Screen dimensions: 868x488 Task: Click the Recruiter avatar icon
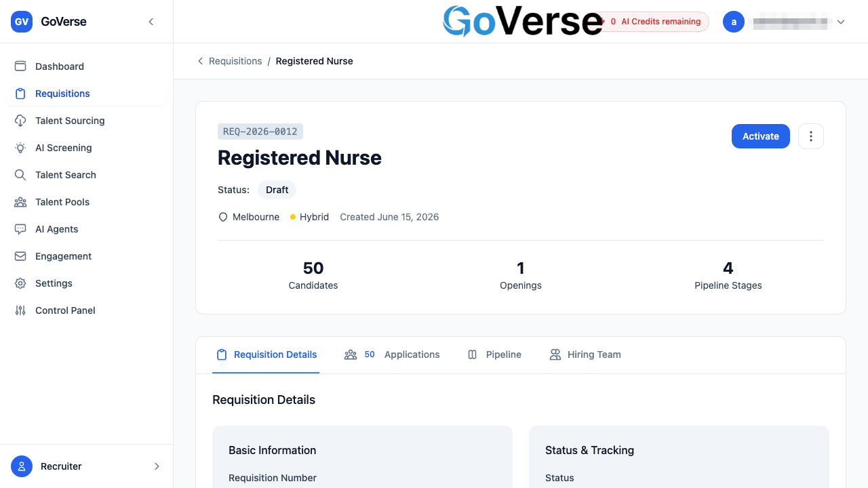click(x=22, y=466)
